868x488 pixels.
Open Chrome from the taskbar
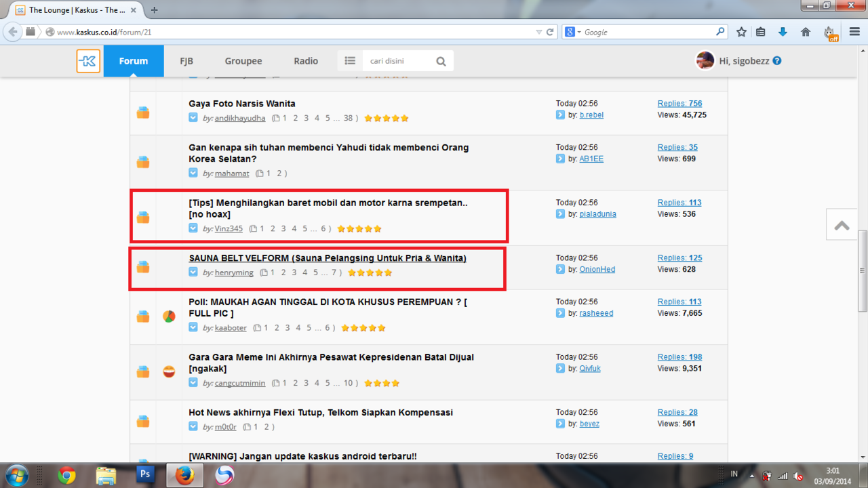coord(66,475)
